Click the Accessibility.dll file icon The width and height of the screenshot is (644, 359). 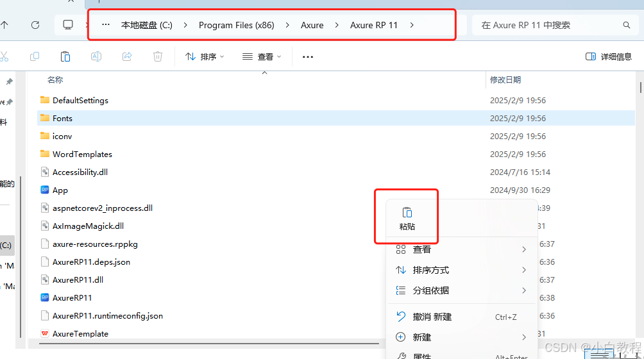pyautogui.click(x=45, y=172)
